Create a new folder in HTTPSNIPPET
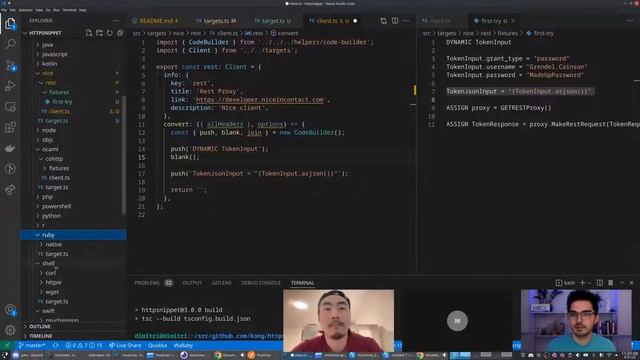 99,33
